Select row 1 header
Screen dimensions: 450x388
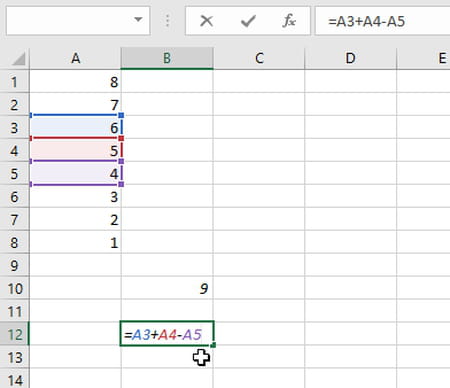[x=14, y=82]
